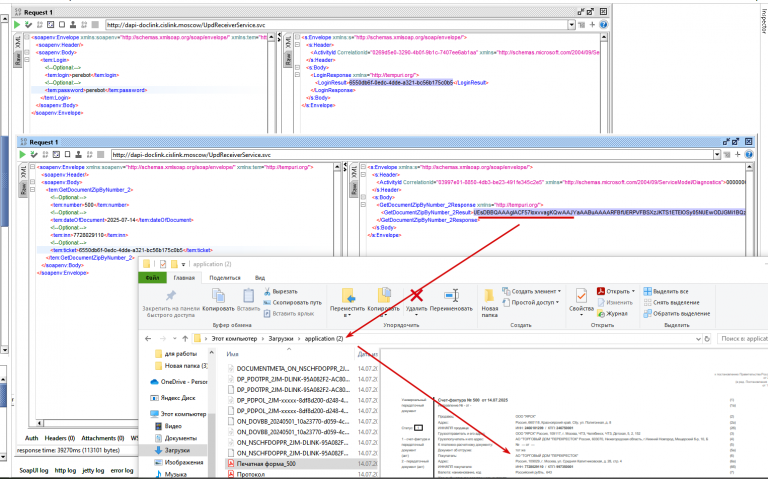The image size is (768, 479).
Task: Click Explorer Back arrow navigation button
Action: click(x=148, y=338)
